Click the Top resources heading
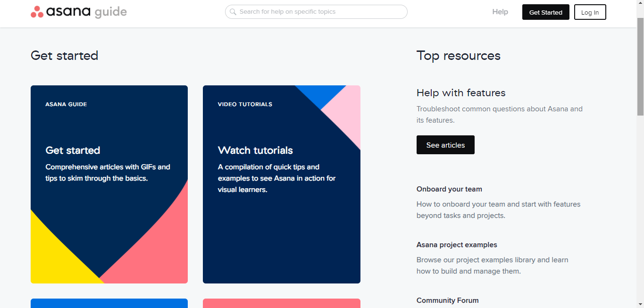The width and height of the screenshot is (644, 308). (459, 56)
